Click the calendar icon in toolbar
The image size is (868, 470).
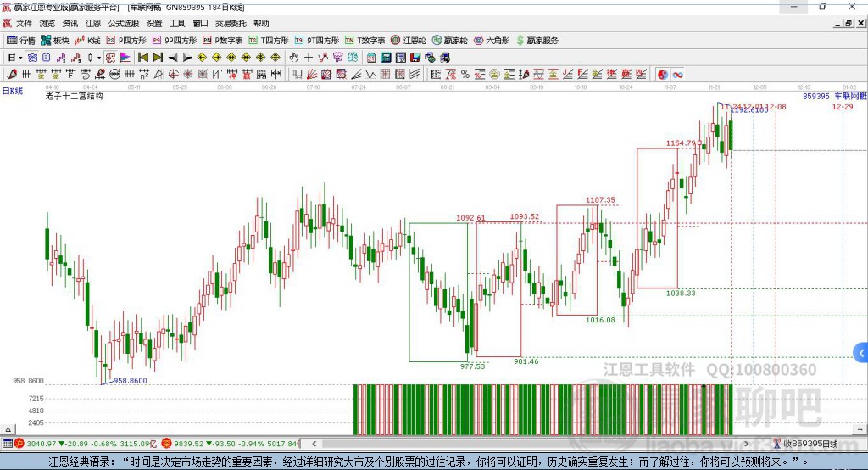coord(371,58)
